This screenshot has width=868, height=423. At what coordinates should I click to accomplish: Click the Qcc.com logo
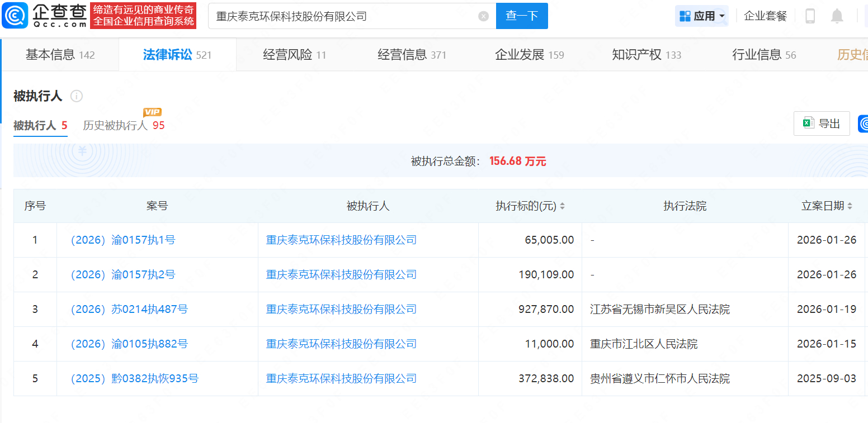[x=44, y=16]
